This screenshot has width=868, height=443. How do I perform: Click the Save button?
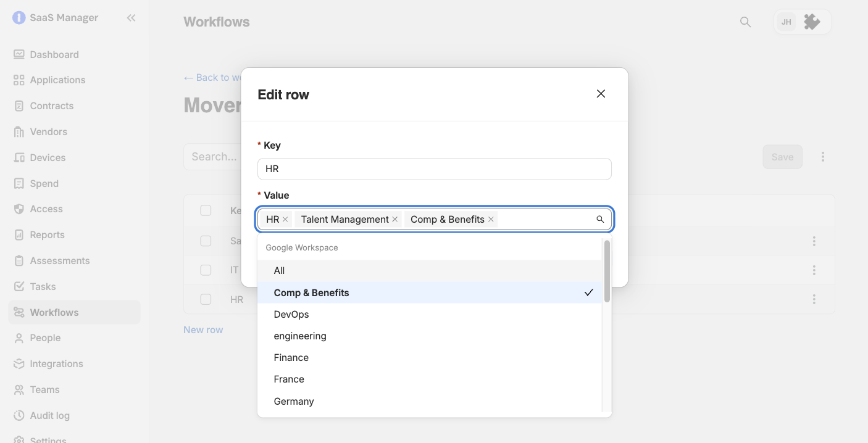[782, 157]
